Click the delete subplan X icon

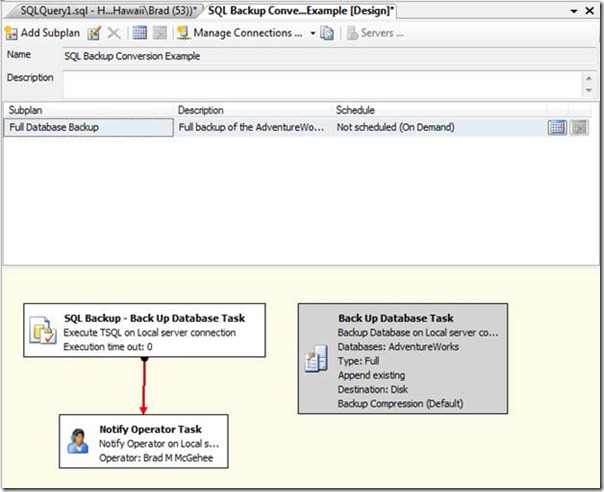click(x=113, y=33)
